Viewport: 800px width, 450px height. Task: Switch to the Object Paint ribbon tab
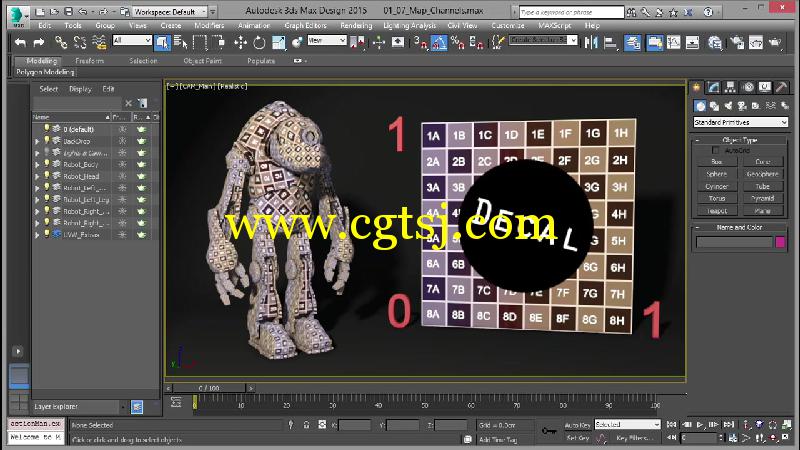click(x=203, y=61)
